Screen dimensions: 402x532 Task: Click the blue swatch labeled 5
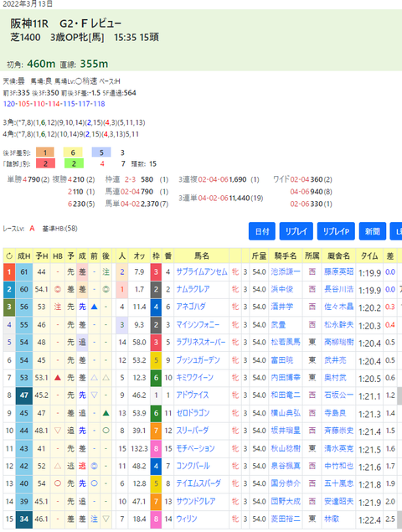101,152
